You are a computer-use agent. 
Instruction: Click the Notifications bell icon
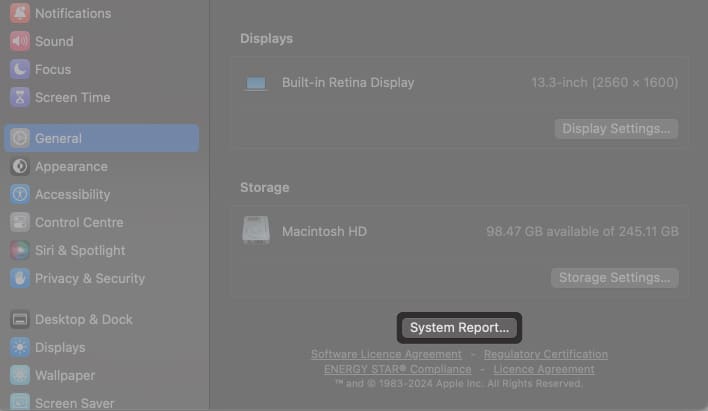click(x=19, y=13)
